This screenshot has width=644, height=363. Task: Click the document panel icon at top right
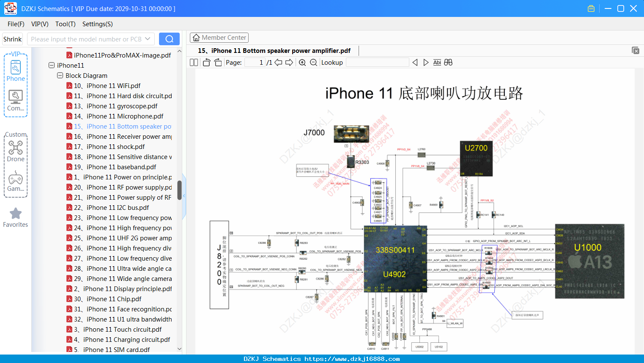tap(636, 50)
